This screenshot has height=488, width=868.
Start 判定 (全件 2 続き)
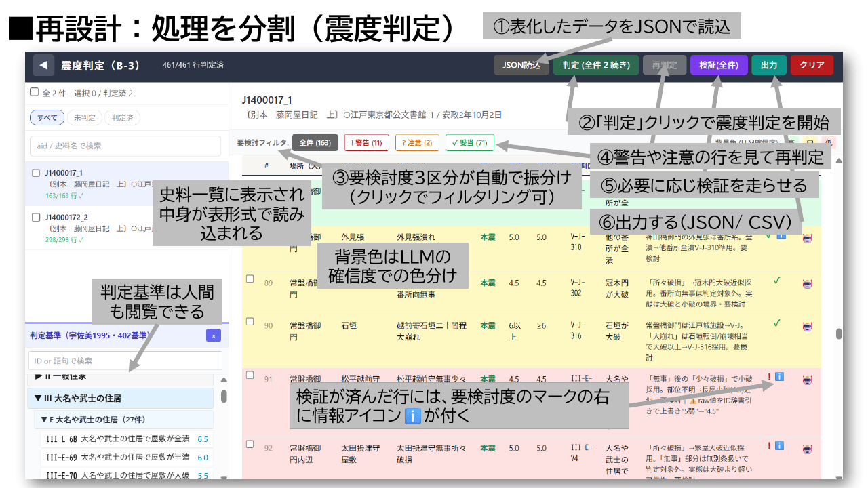(596, 65)
